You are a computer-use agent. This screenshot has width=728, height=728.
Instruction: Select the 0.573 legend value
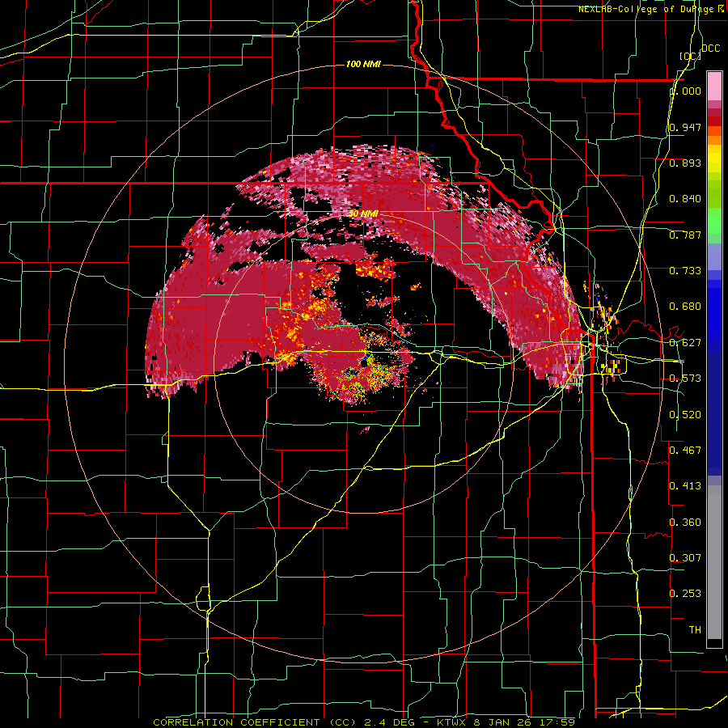tap(685, 379)
